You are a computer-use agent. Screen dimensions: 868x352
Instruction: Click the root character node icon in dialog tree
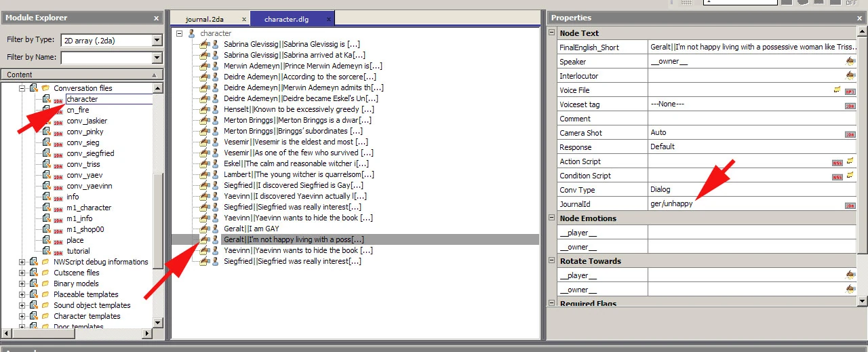tap(192, 33)
